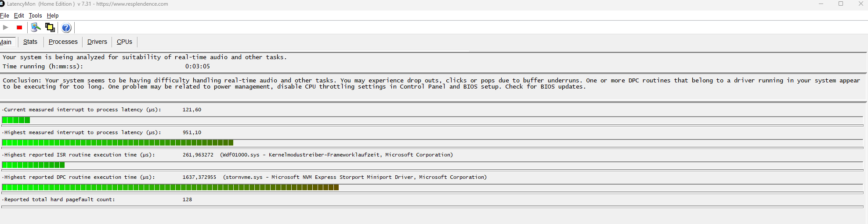Stop the latency monitor with red square
The height and width of the screenshot is (224, 868).
click(x=19, y=28)
